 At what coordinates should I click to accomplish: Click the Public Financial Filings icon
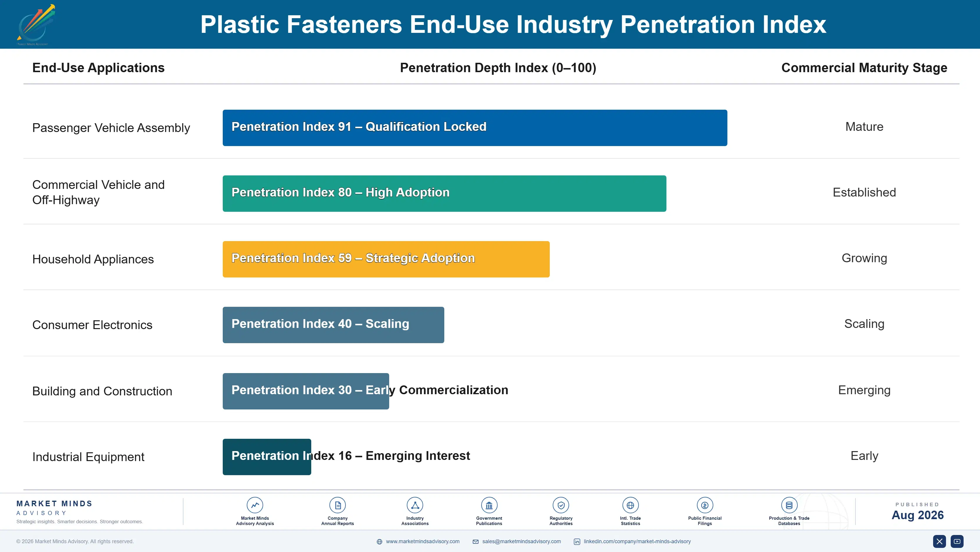point(705,505)
